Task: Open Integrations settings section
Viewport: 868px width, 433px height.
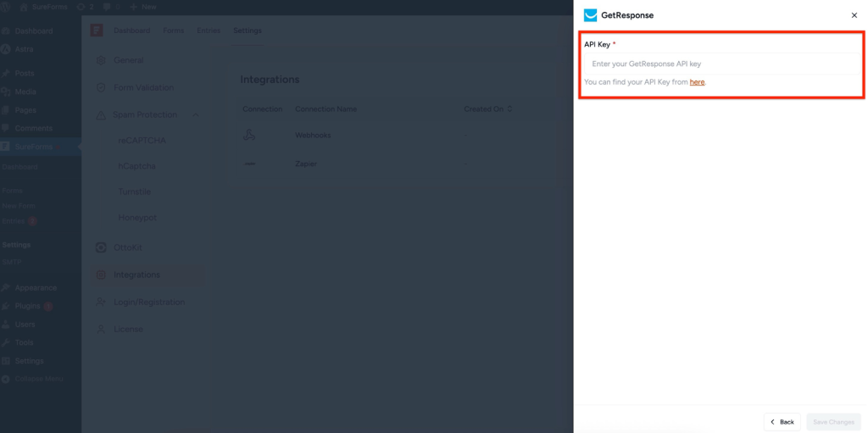Action: click(147, 275)
